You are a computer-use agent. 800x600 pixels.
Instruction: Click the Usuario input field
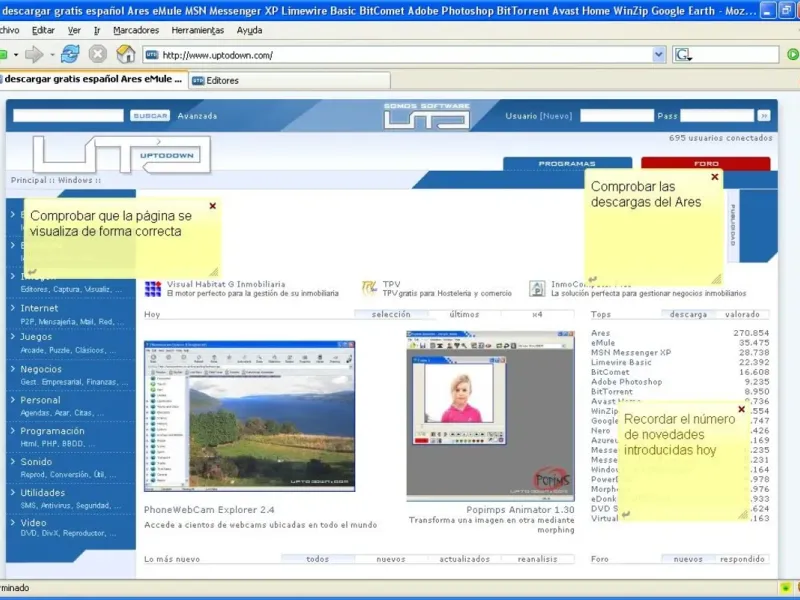click(x=617, y=116)
